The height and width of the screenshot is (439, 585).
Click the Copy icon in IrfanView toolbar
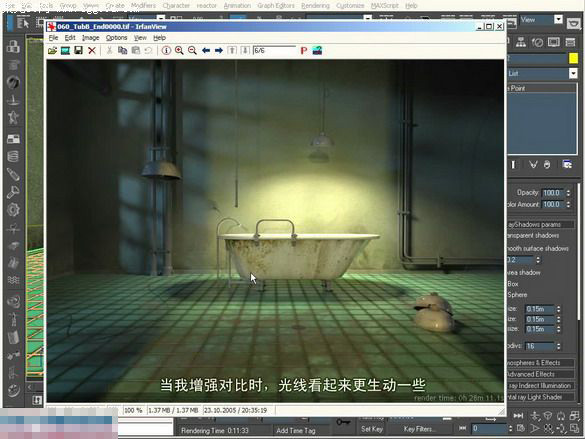pyautogui.click(x=122, y=50)
